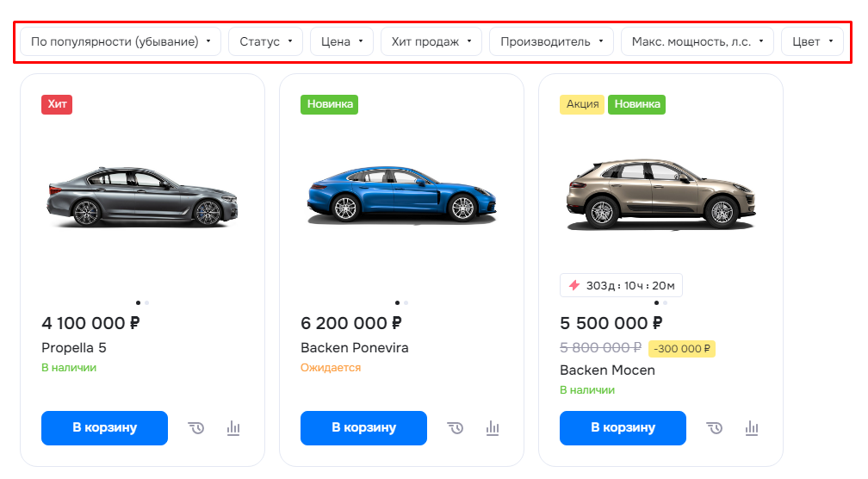Add Propella 5 to cart with В корзину
Screen dimensions: 868x479
point(105,428)
